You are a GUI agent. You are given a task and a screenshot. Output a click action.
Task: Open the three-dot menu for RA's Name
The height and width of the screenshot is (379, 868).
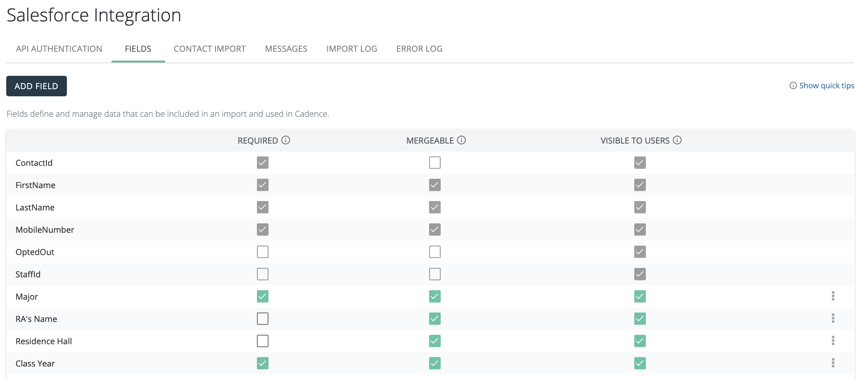[x=833, y=318]
